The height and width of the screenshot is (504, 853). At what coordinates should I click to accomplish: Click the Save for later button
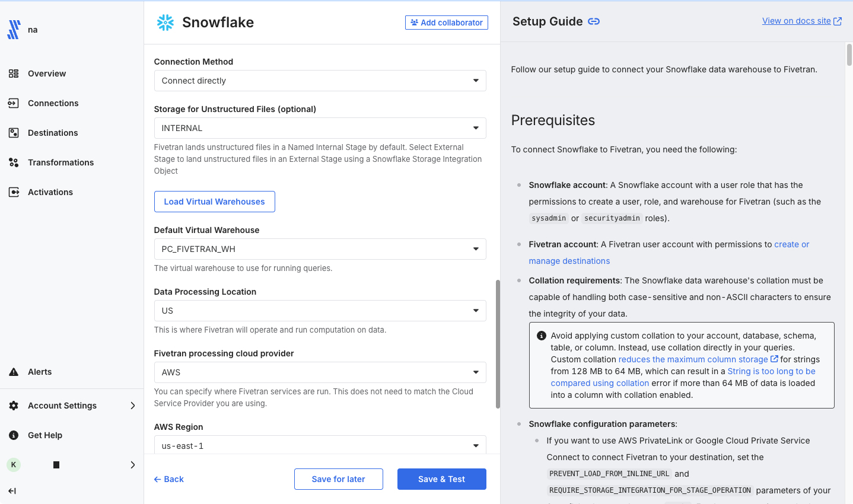coord(339,479)
